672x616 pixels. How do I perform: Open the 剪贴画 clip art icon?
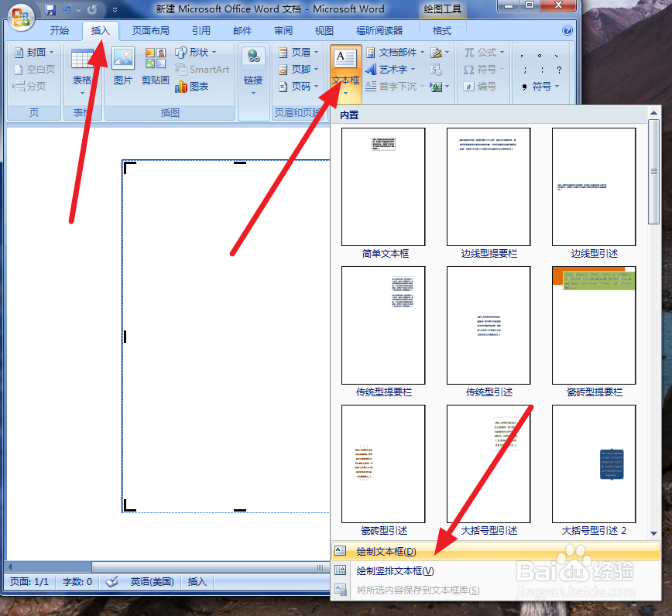(x=155, y=66)
